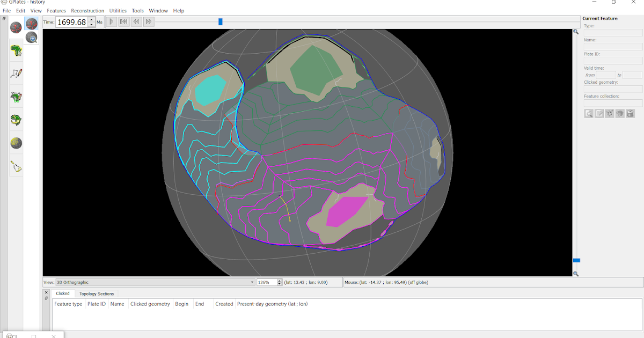Open the Digitisation tool group
This screenshot has height=338, width=644.
click(16, 74)
